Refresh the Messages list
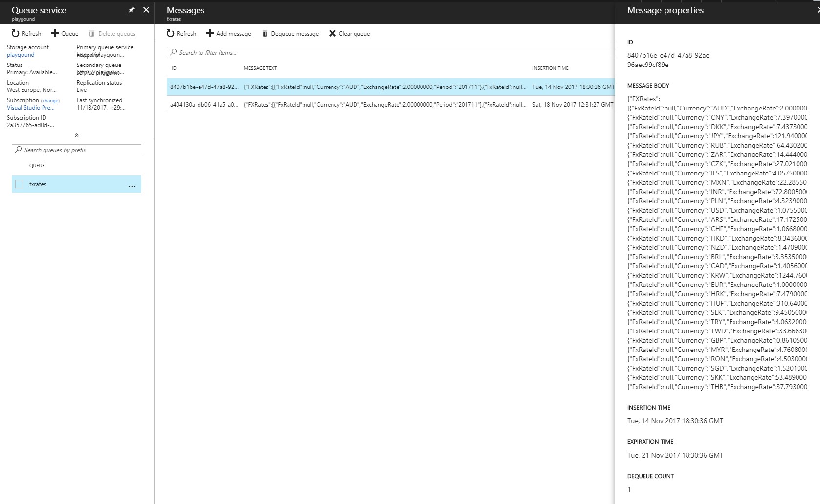 point(171,33)
